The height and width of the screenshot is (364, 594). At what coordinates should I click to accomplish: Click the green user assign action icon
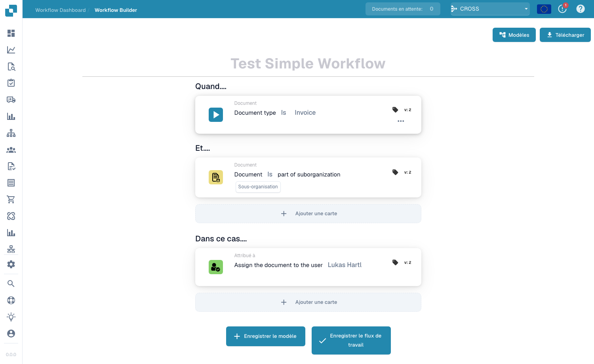coord(216,267)
